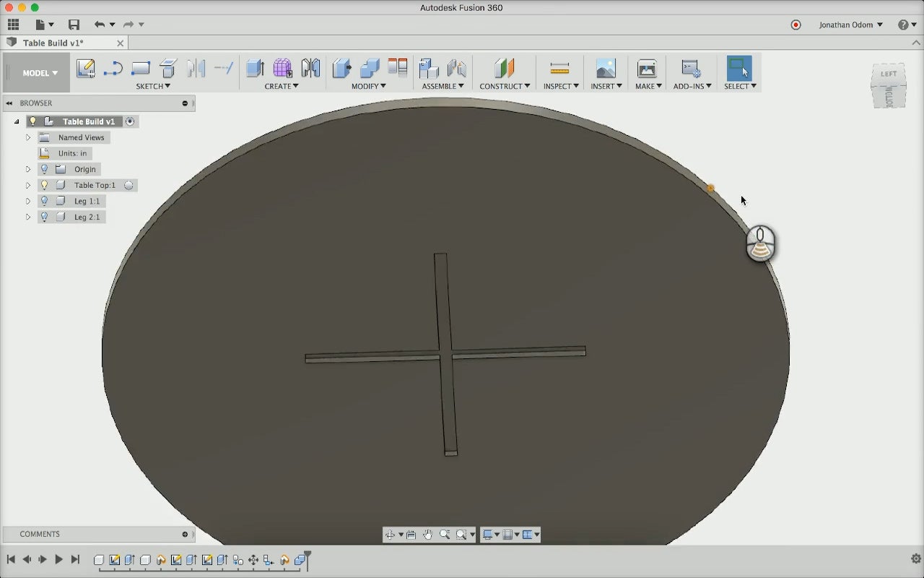Select the 'Units: in' browser row
The image size is (924, 578).
[x=65, y=153]
